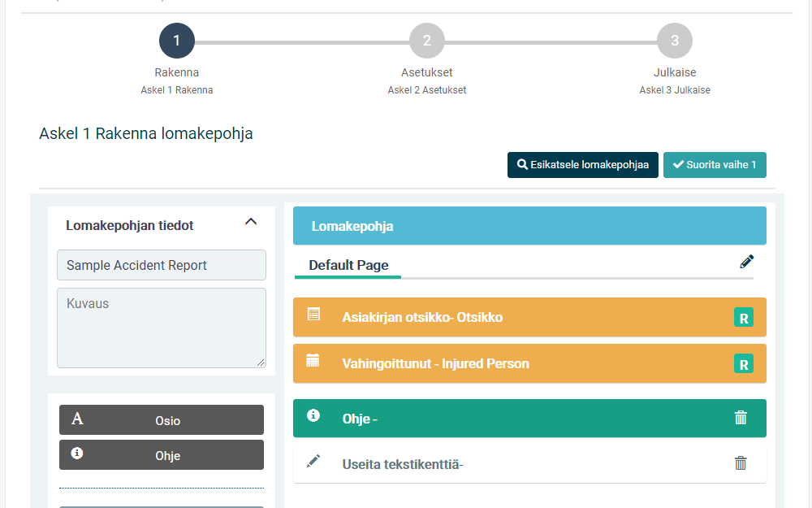Click the pencil icon on Useita tekstikenttiä row
This screenshot has height=508, width=812.
[x=313, y=461]
